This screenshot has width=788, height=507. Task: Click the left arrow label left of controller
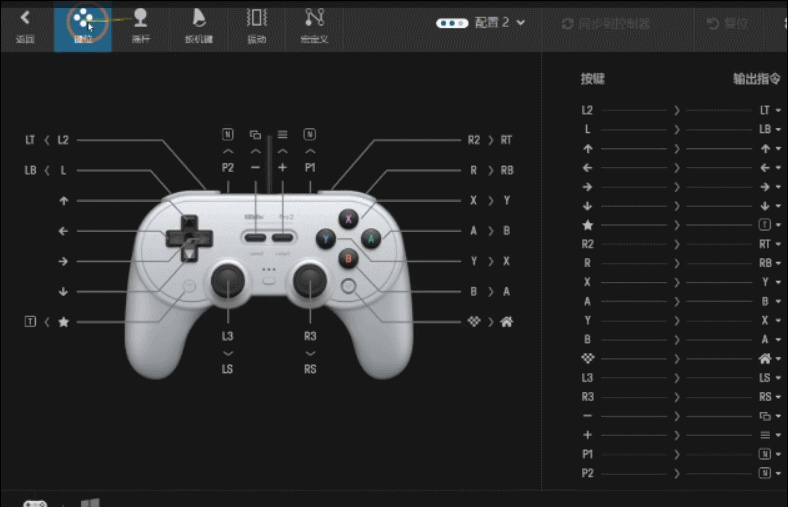[x=63, y=231]
